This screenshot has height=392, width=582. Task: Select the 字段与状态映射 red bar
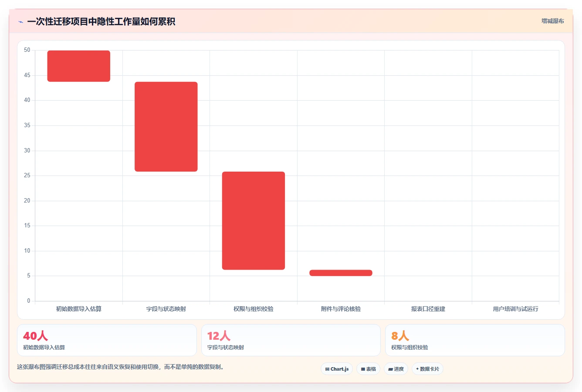[x=166, y=127]
